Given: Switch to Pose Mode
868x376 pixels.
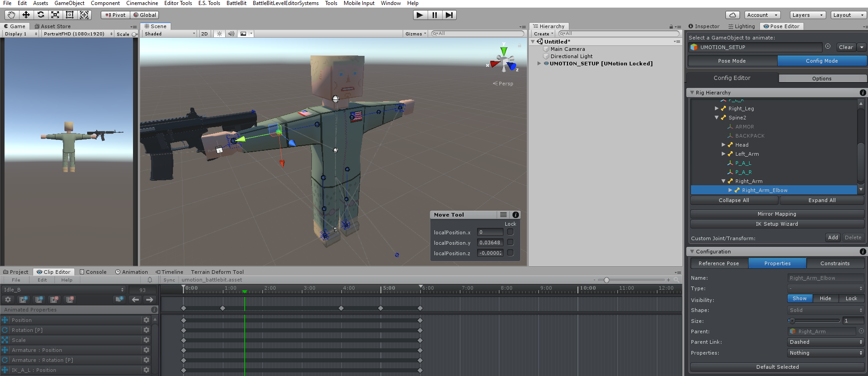Looking at the screenshot, I should (732, 61).
